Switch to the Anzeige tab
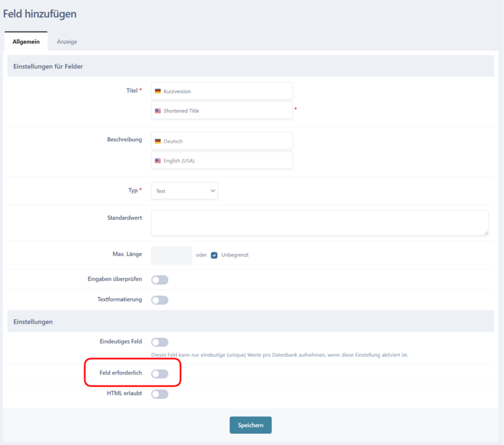504x445 pixels. (x=67, y=42)
